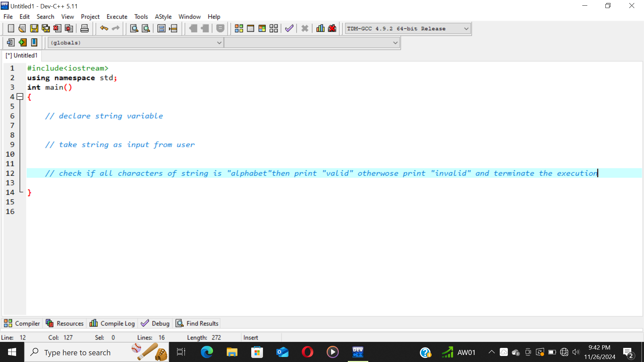Select the Execute menu

(116, 16)
